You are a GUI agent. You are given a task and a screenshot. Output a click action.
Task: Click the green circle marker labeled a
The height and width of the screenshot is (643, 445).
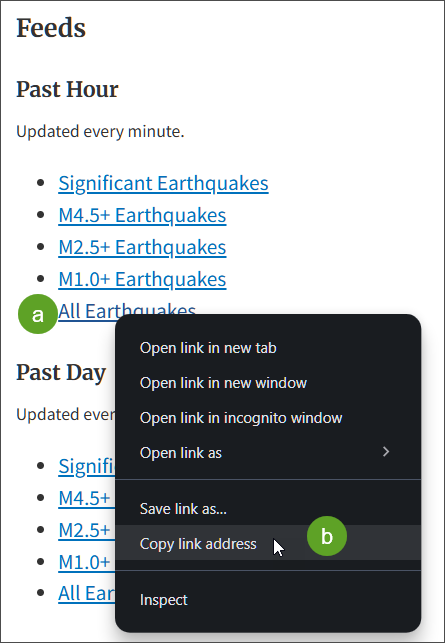click(38, 315)
